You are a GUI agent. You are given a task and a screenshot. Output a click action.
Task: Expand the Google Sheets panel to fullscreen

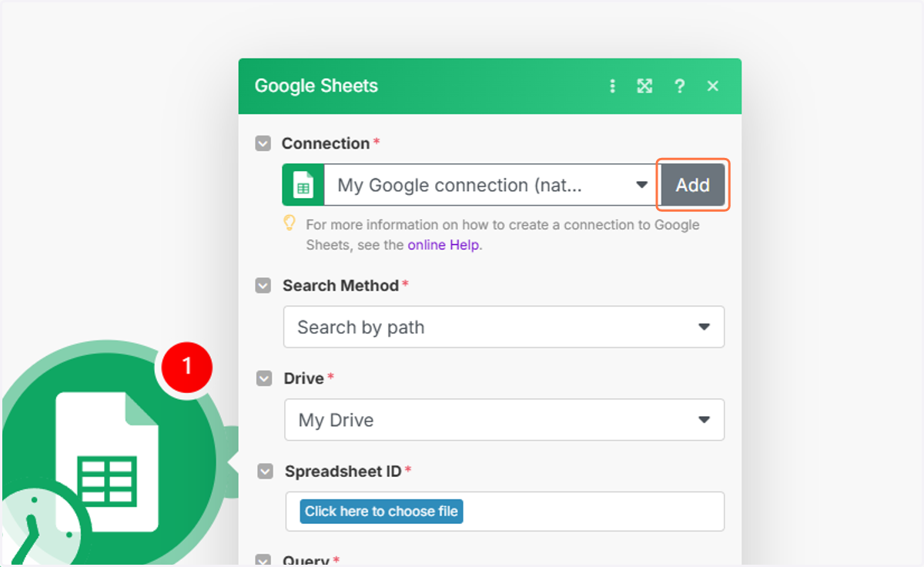[x=644, y=86]
